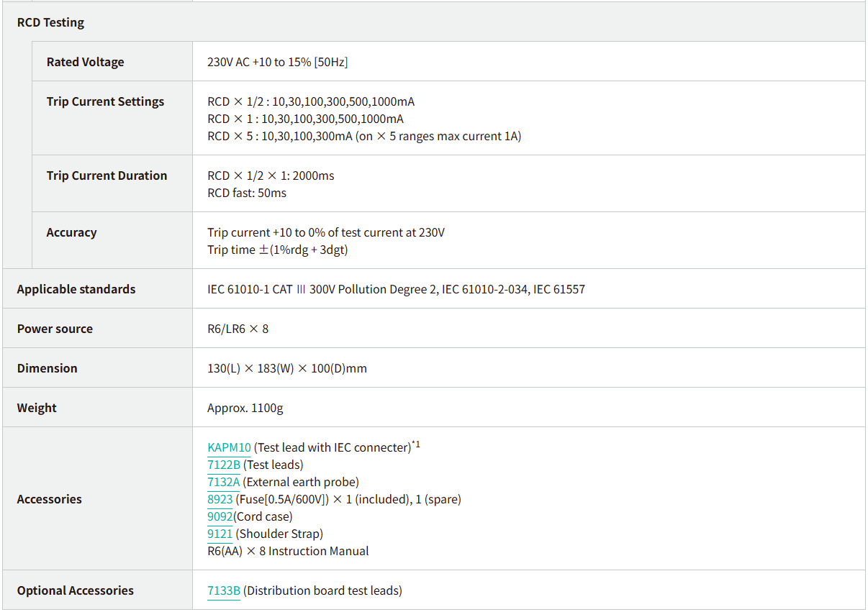Click the Applicable standards row label
Image resolution: width=868 pixels, height=612 pixels.
pos(76,289)
